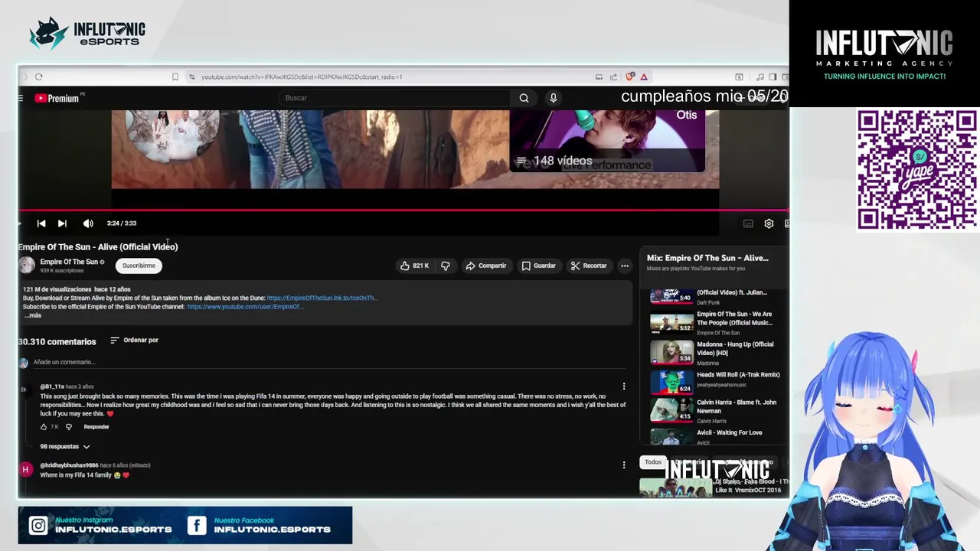Click the Facebook icon in overlay banner

click(197, 525)
